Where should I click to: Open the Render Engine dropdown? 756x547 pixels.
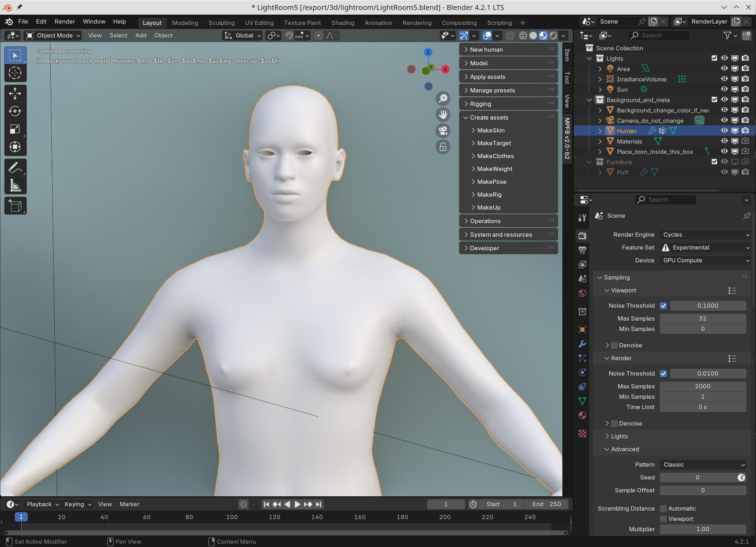click(705, 235)
